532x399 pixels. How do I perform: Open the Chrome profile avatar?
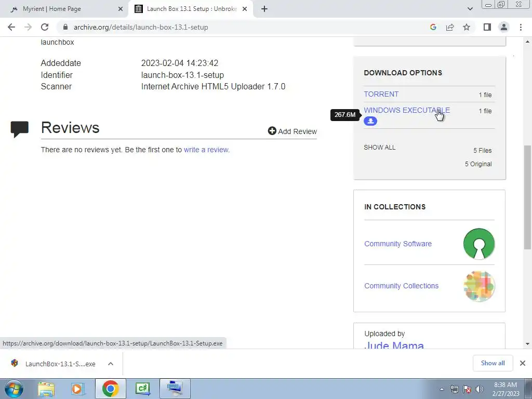point(504,27)
